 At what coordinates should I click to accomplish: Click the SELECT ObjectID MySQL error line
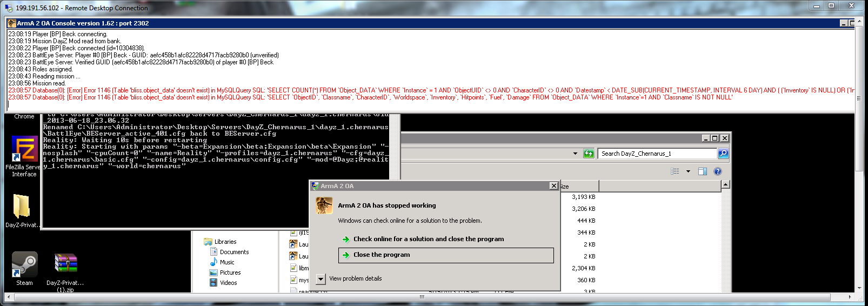tap(371, 97)
